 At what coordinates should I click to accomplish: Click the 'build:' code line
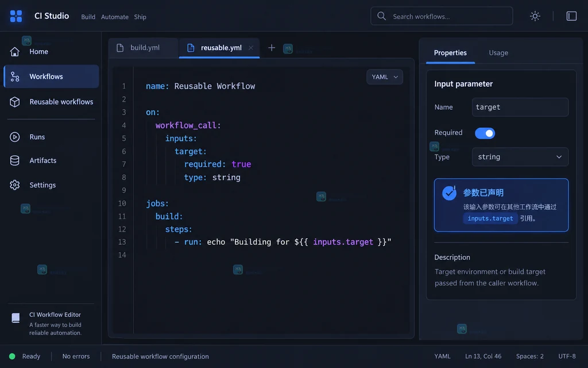pos(169,217)
